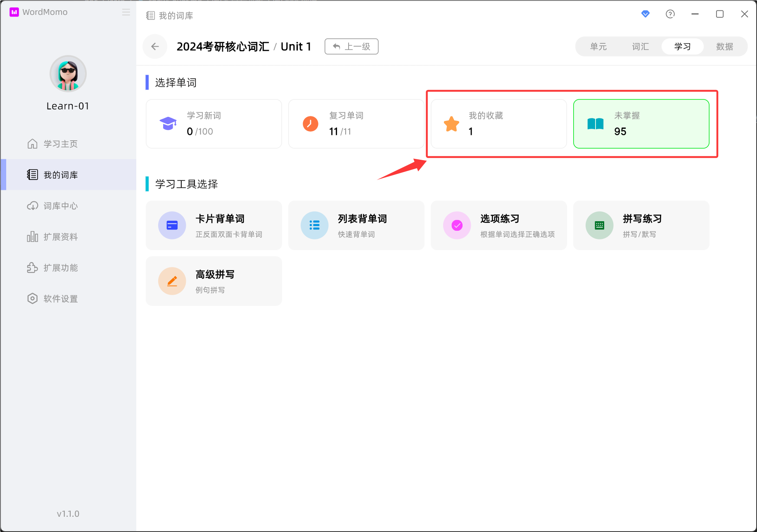
Task: Select the 我的收藏 favorites card
Action: pos(498,124)
